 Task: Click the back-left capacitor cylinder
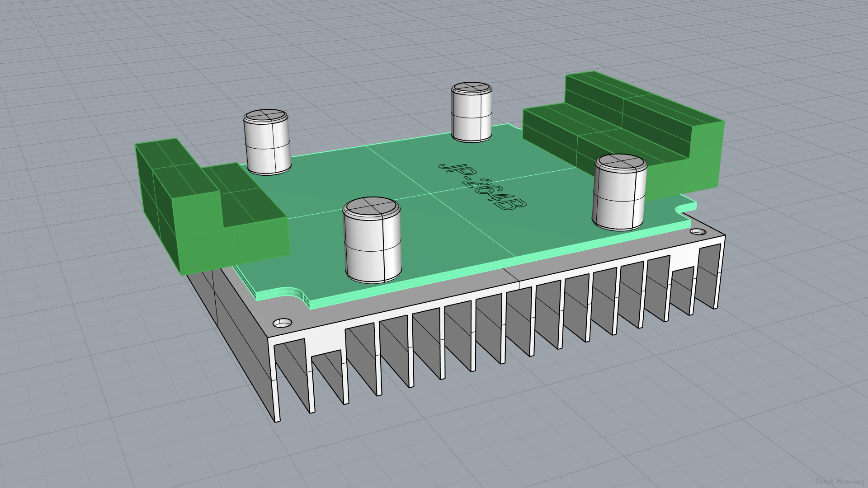coord(267,142)
